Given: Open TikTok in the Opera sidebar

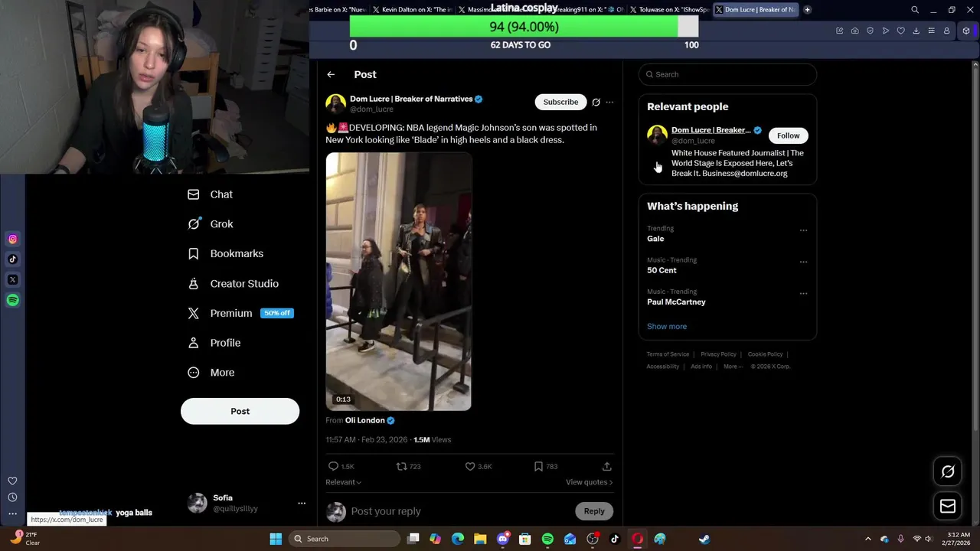Looking at the screenshot, I should 12,259.
